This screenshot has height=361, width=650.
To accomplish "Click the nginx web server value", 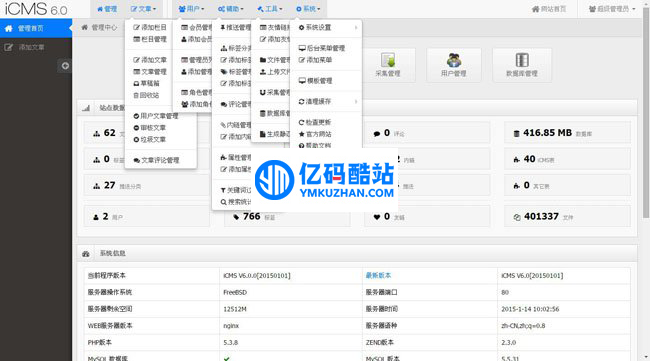I will [x=231, y=326].
